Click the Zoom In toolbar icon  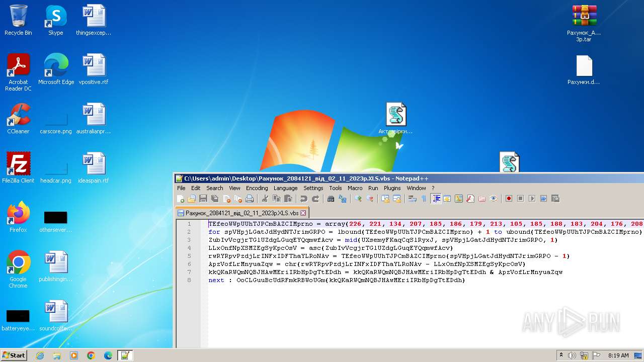pyautogui.click(x=358, y=199)
